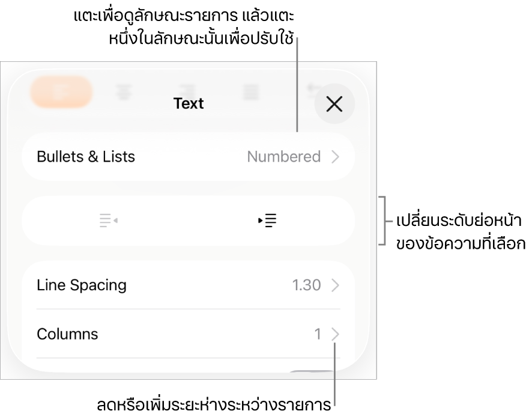Tap the 1.30 line spacing value

[306, 285]
